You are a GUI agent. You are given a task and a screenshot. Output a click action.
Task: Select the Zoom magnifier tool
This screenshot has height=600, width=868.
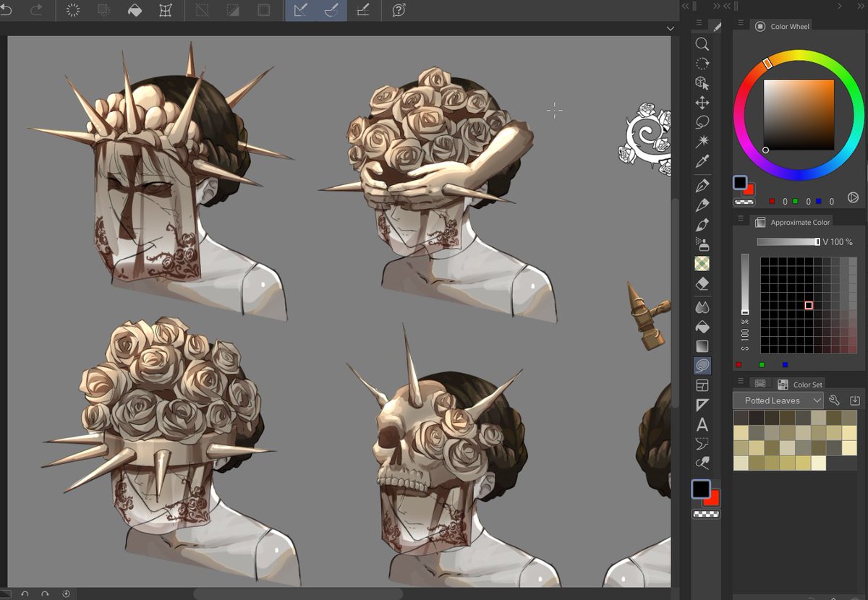[x=702, y=45]
